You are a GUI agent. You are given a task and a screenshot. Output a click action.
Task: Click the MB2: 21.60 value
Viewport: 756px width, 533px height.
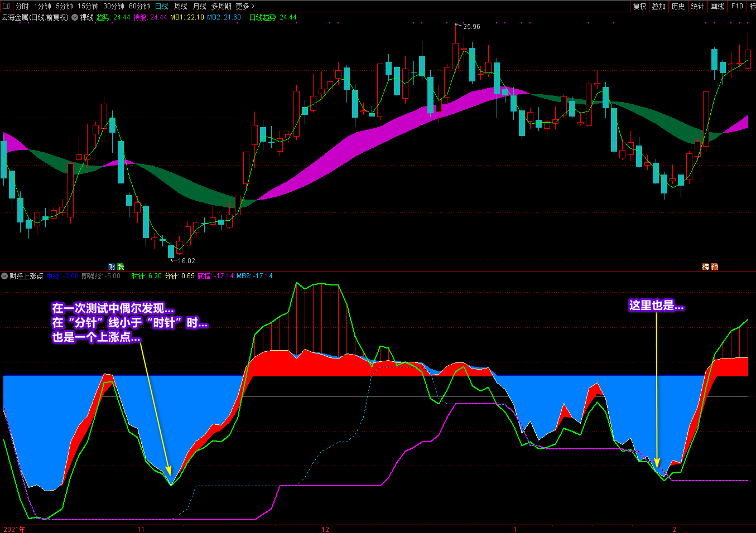(x=224, y=17)
